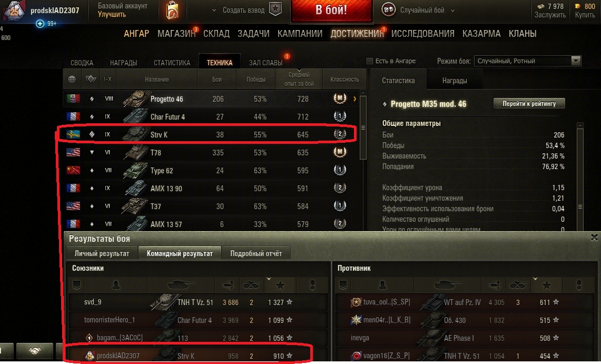Image resolution: width=601 pixels, height=364 pixels.
Task: Click the nation globe column header icon
Action: click(x=72, y=79)
